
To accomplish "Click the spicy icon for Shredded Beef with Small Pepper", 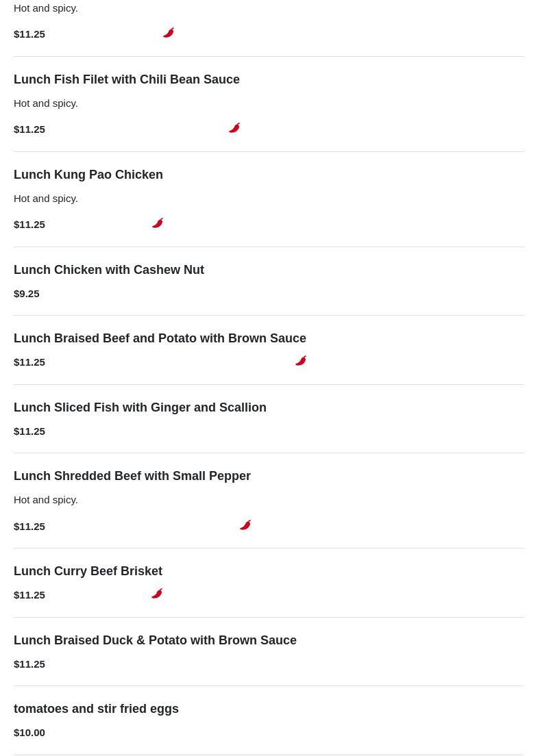I will coord(245,525).
